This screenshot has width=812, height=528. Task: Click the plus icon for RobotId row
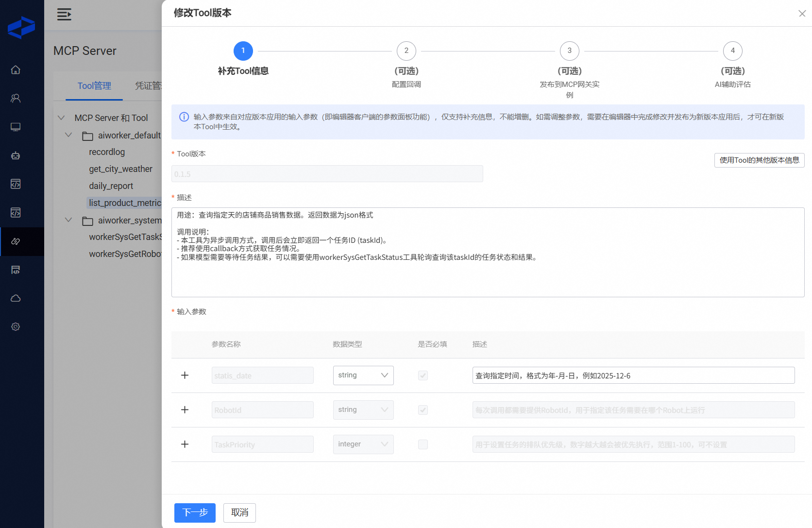click(185, 410)
